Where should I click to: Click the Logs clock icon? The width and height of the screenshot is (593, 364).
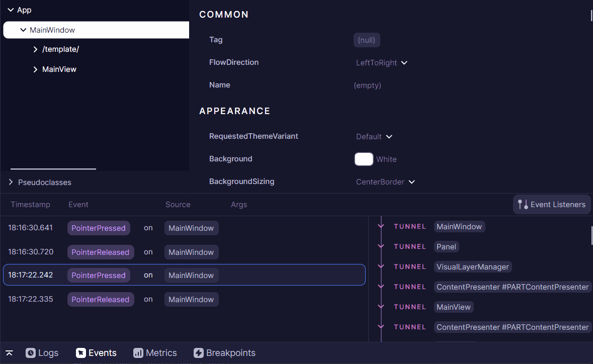(31, 353)
